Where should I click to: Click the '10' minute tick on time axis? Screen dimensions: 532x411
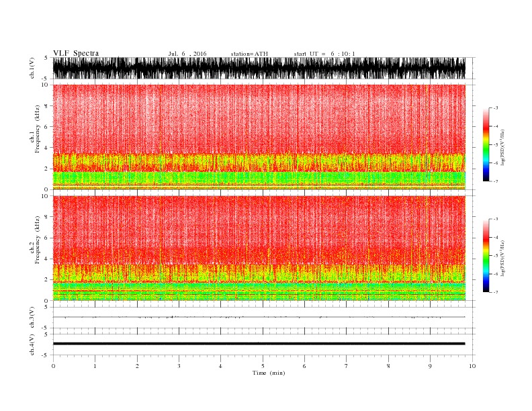coord(472,366)
